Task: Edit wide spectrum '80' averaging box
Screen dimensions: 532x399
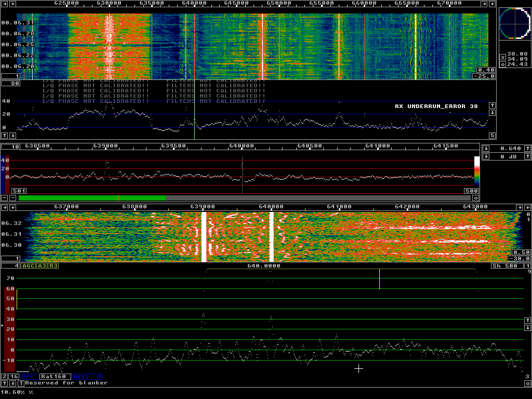Action: click(x=10, y=84)
